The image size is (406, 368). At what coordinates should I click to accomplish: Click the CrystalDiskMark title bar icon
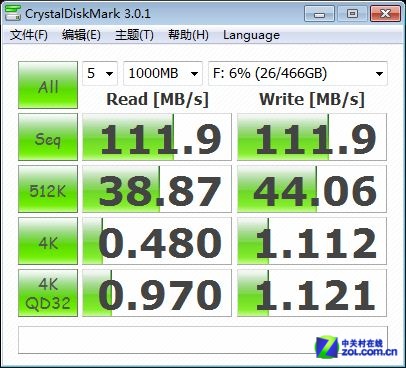click(13, 12)
